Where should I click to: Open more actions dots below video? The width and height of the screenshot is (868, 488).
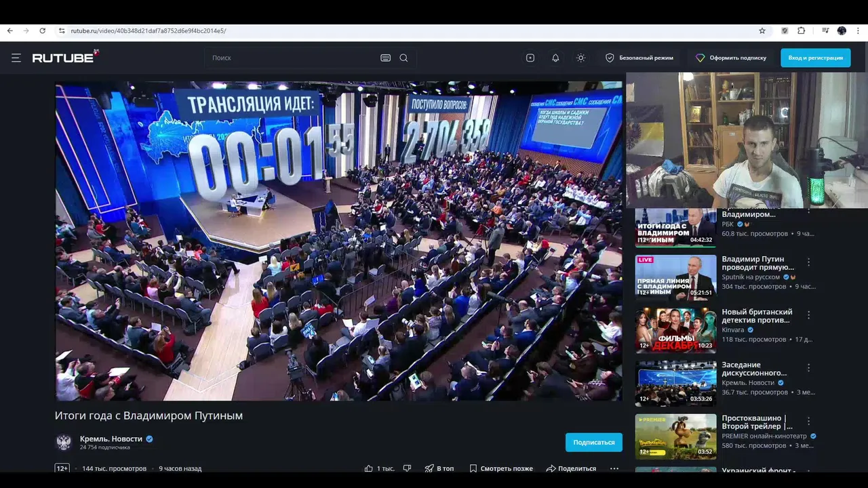tap(614, 468)
